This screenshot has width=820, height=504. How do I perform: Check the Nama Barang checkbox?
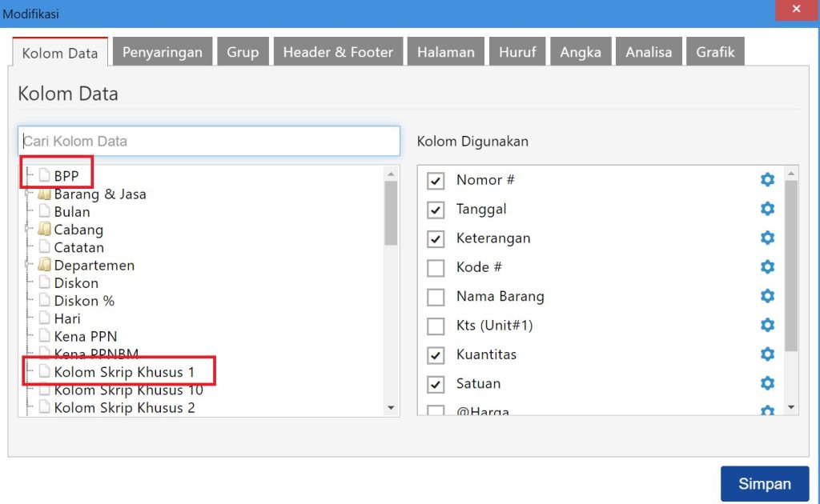436,296
